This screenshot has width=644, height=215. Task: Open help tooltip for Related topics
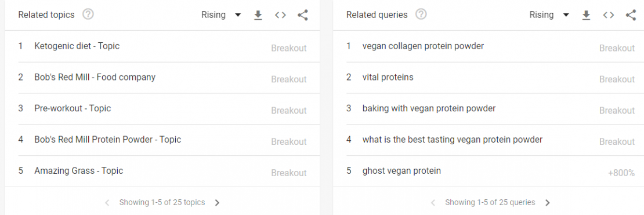click(x=88, y=14)
